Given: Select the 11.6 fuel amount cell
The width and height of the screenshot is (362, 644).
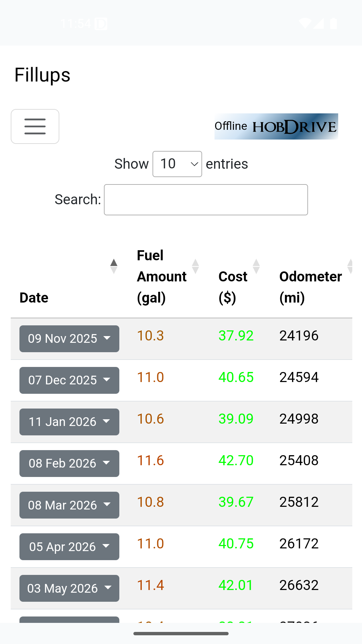Looking at the screenshot, I should (150, 461).
